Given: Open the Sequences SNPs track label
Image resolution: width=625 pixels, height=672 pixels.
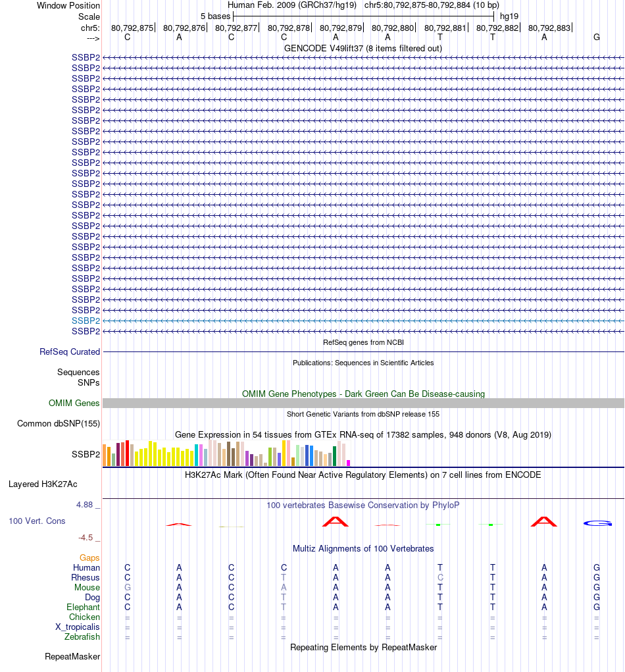Looking at the screenshot, I should [78, 378].
